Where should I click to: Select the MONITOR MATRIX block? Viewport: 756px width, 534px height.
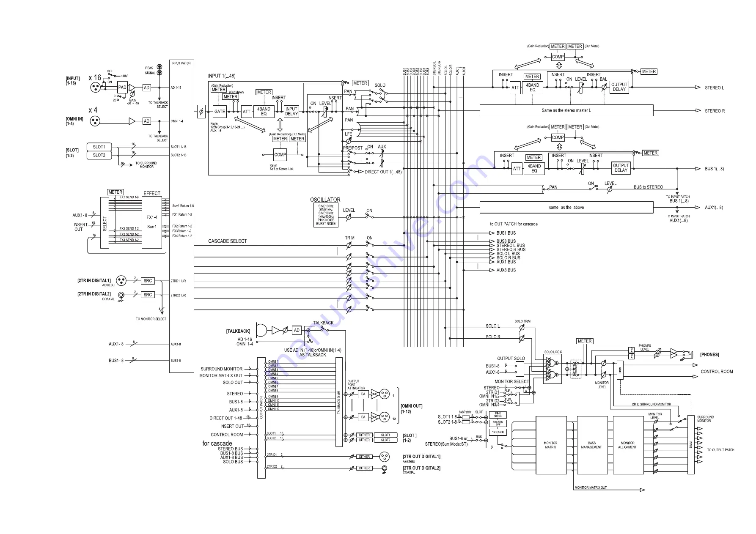551,445
